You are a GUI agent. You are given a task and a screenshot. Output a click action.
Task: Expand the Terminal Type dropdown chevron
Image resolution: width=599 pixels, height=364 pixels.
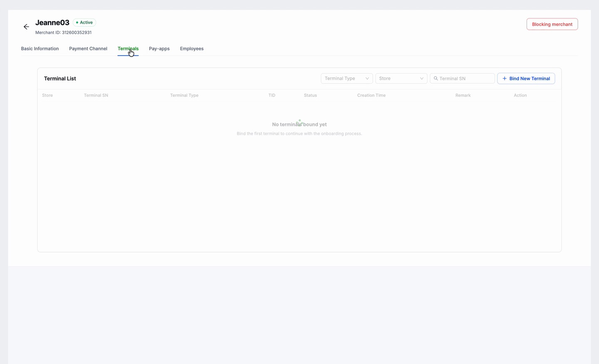point(367,79)
